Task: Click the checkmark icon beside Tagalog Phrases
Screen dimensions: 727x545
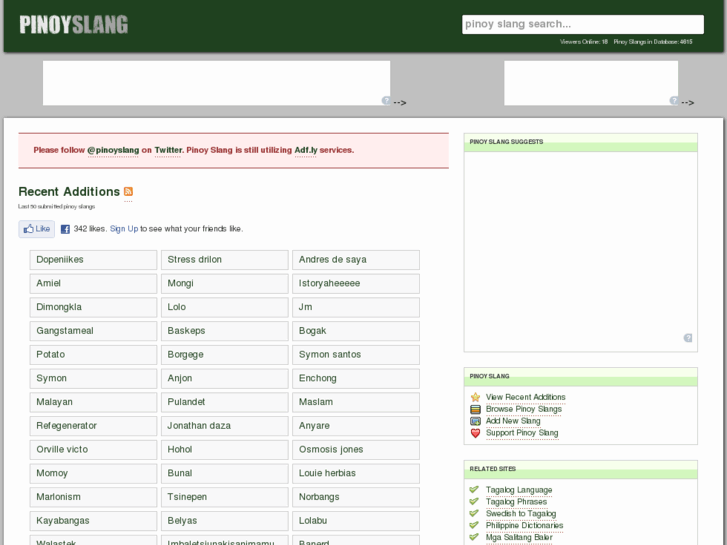Action: pyautogui.click(x=474, y=501)
